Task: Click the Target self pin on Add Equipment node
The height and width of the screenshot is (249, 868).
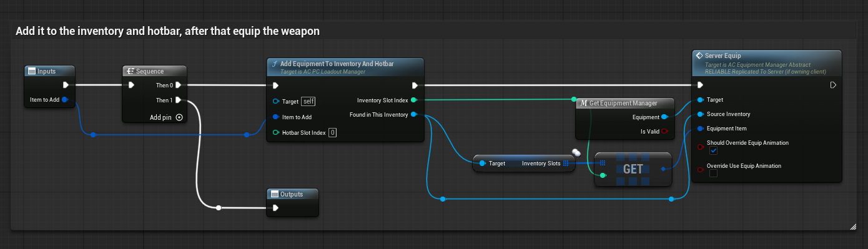Action: [275, 101]
